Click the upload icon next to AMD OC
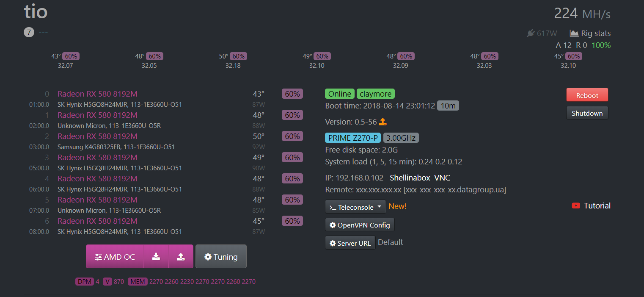The height and width of the screenshot is (297, 644). 181,256
